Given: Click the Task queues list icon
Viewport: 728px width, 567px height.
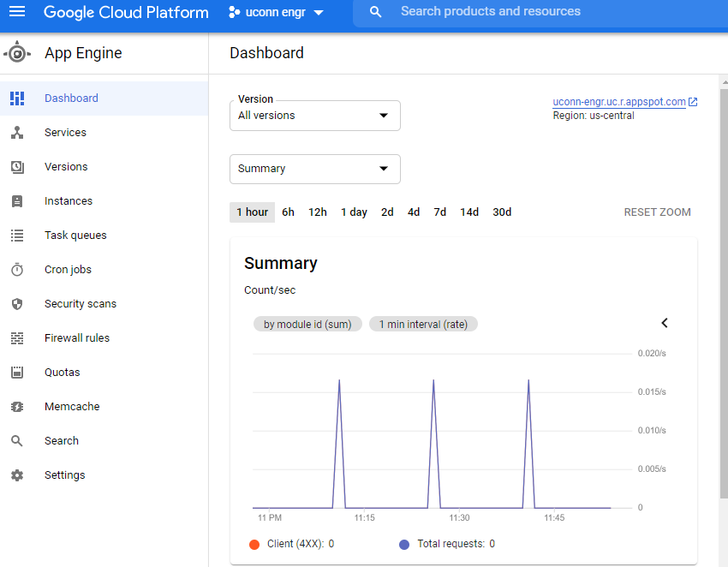Looking at the screenshot, I should coord(17,236).
